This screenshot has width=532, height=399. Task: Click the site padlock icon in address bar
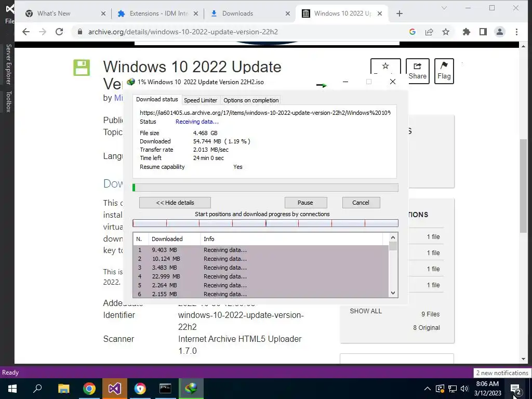point(80,32)
